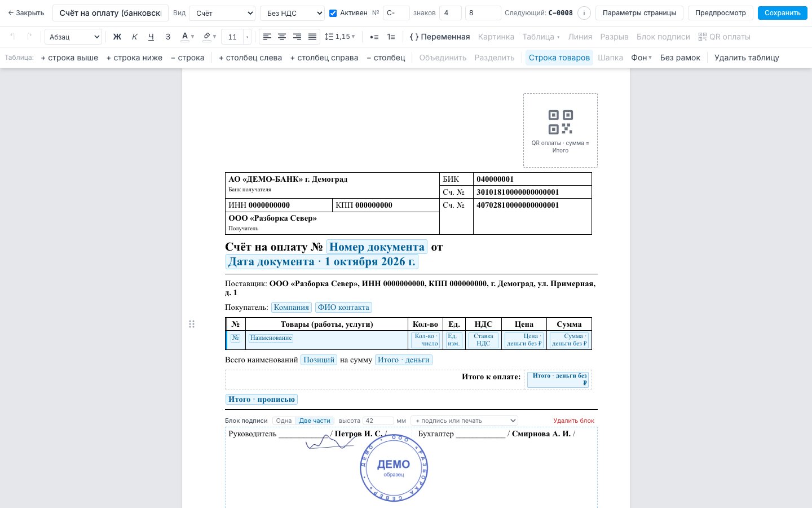Open the Таблица insert menu

click(x=541, y=37)
